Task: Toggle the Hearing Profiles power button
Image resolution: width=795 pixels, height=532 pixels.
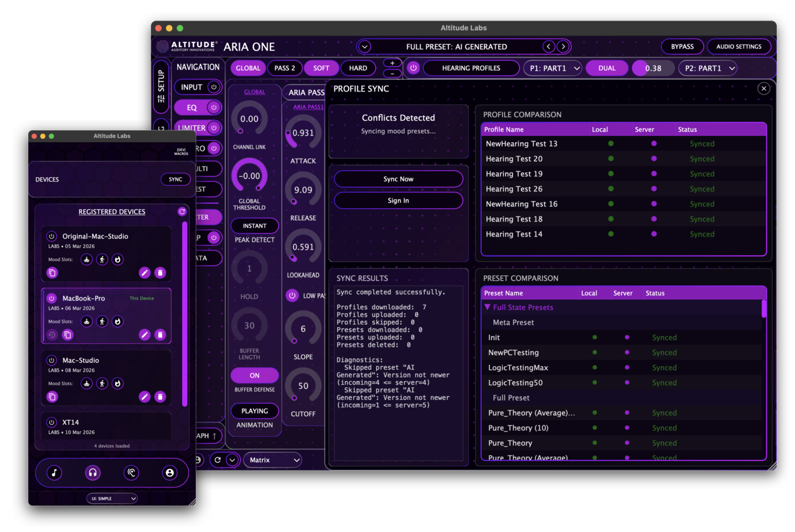Action: (413, 68)
